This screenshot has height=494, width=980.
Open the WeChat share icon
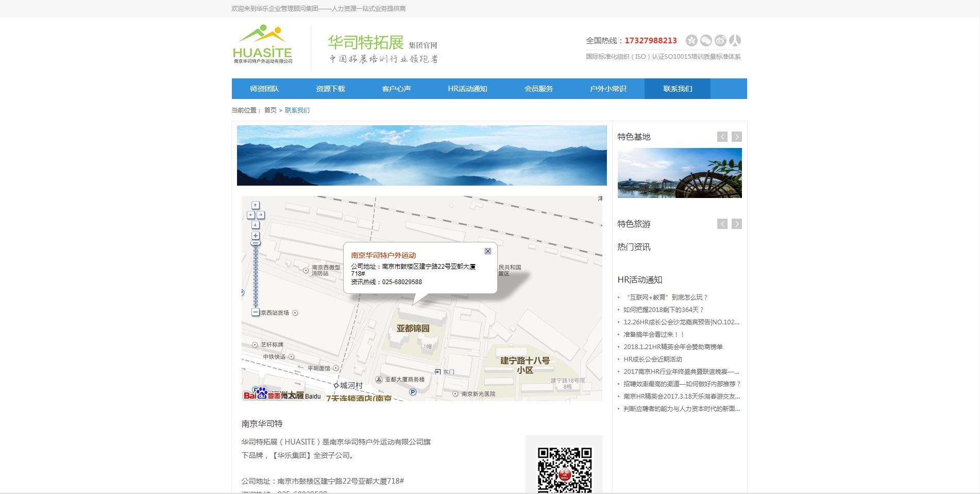pos(706,40)
